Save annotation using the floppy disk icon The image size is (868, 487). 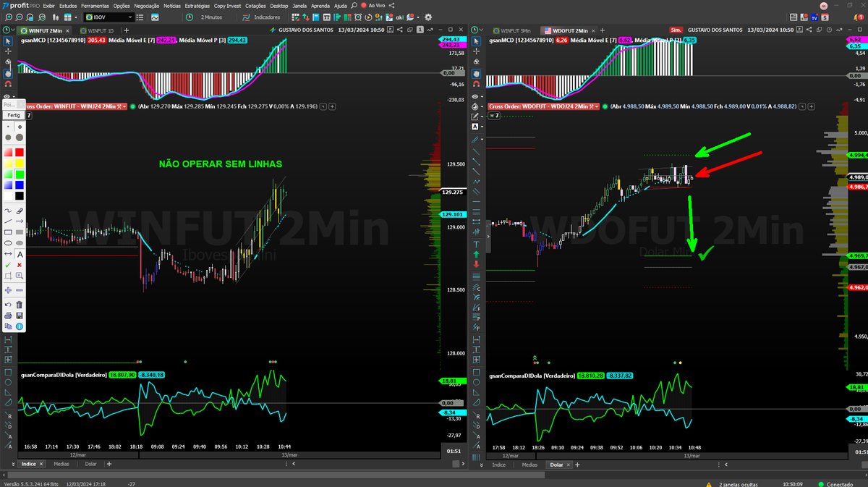[x=20, y=316]
